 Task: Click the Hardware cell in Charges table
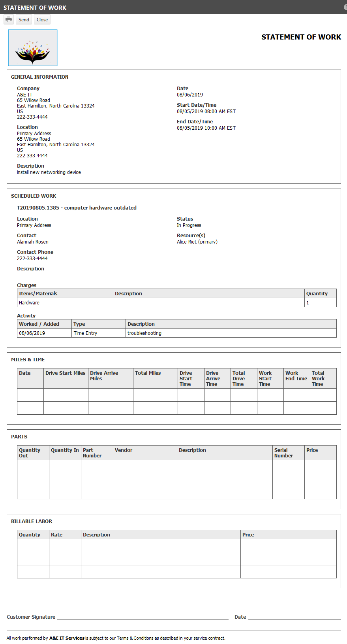(65, 303)
